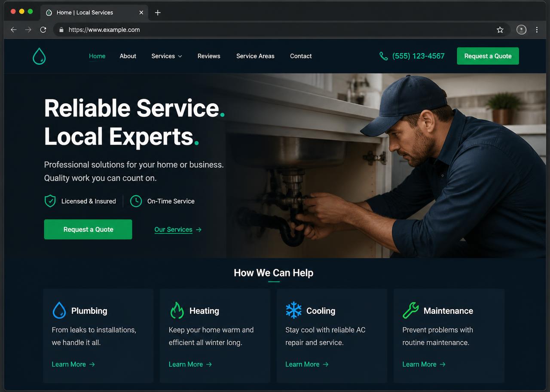This screenshot has width=550, height=392.
Task: Click the Licensed & Insured label
Action: pos(89,201)
